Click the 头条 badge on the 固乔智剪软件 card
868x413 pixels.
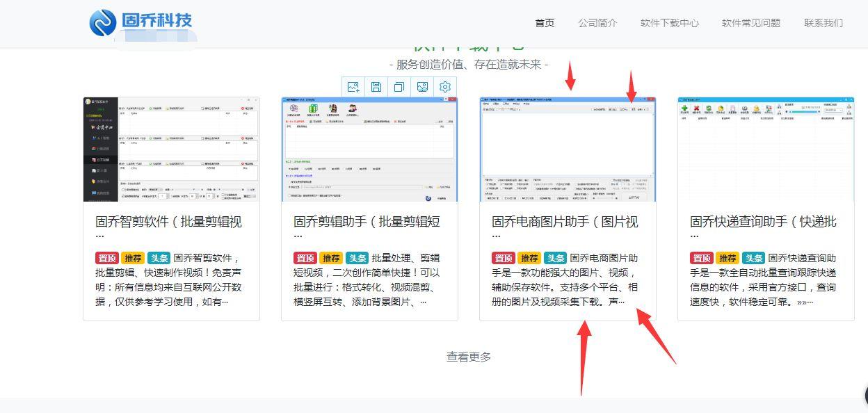click(x=159, y=258)
